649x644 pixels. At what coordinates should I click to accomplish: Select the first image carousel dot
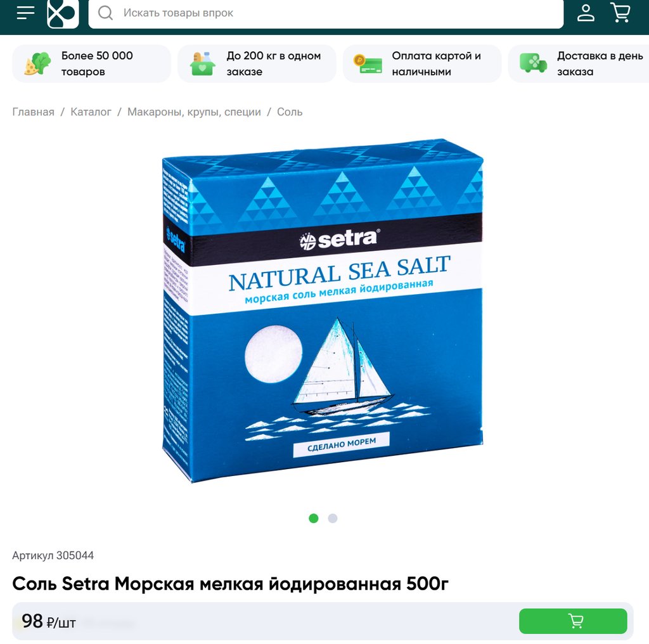click(x=314, y=518)
